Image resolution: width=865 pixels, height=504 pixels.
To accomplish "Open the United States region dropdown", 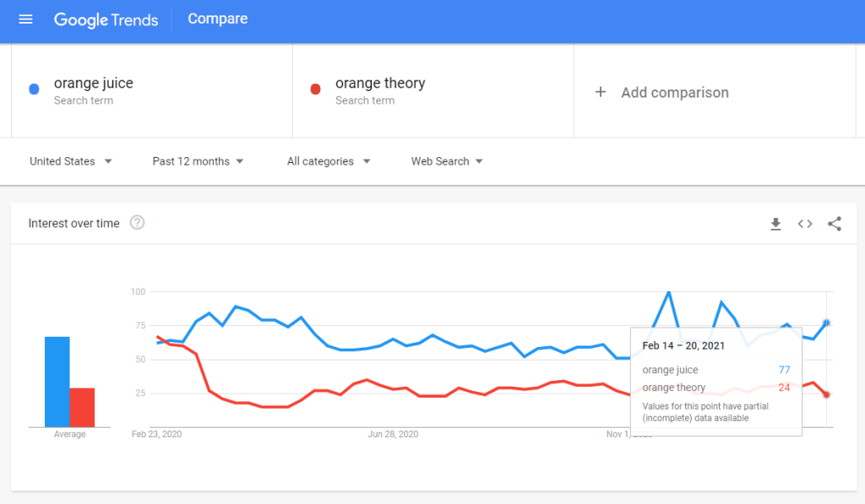I will click(x=71, y=161).
